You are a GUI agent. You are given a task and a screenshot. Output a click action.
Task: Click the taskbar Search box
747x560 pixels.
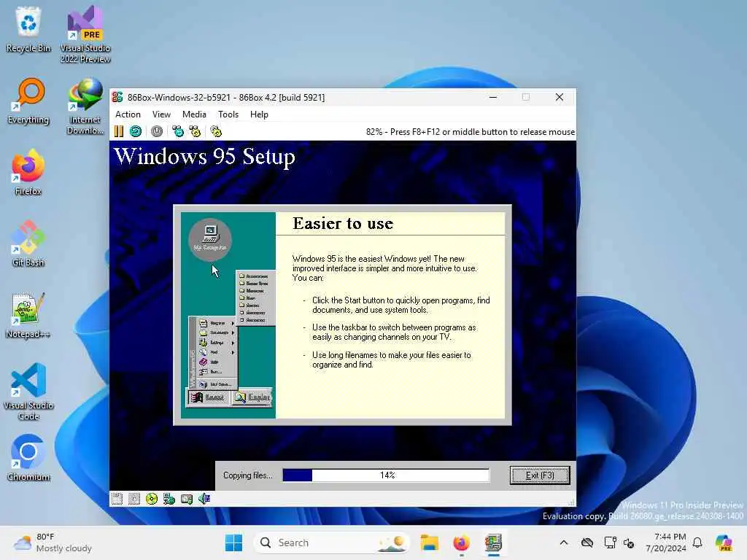tap(332, 542)
